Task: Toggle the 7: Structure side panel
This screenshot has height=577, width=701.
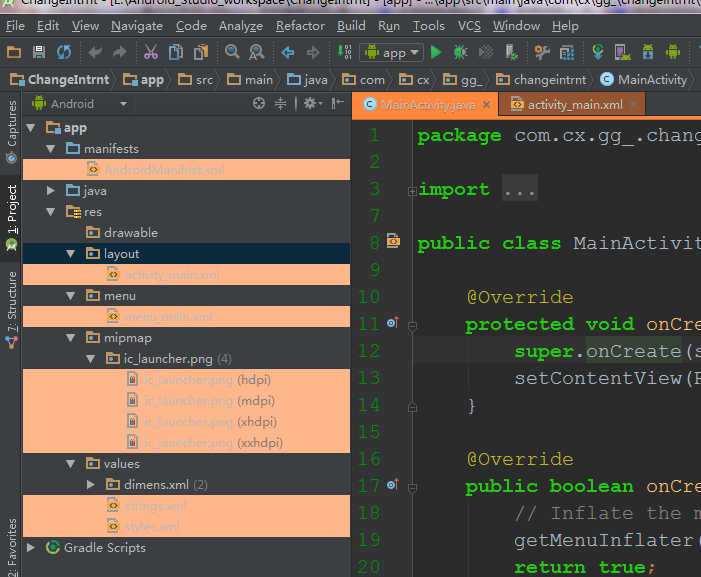Action: click(12, 305)
